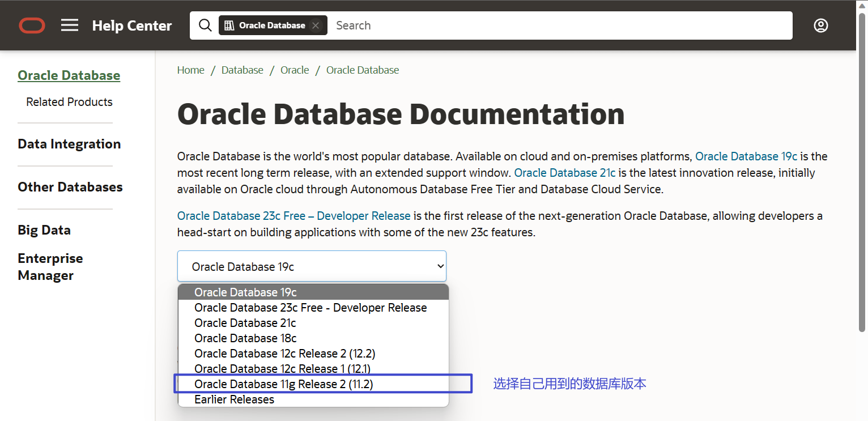
Task: Open the user account profile icon
Action: tap(821, 25)
